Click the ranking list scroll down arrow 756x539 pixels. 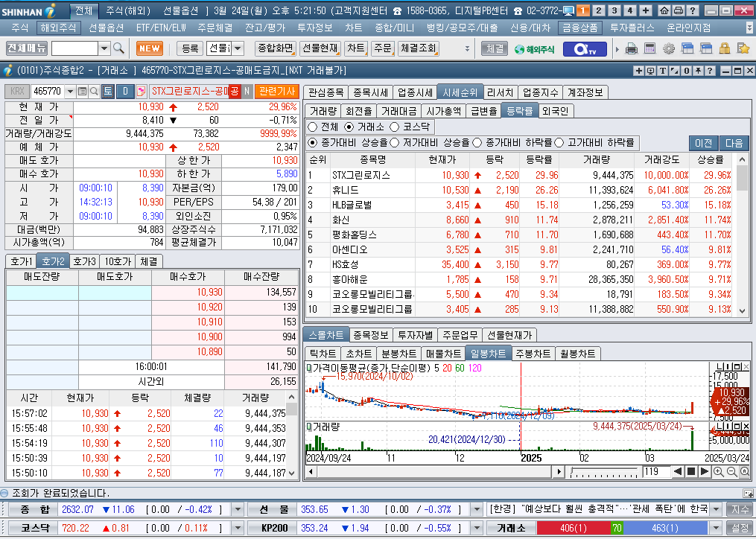coord(743,311)
